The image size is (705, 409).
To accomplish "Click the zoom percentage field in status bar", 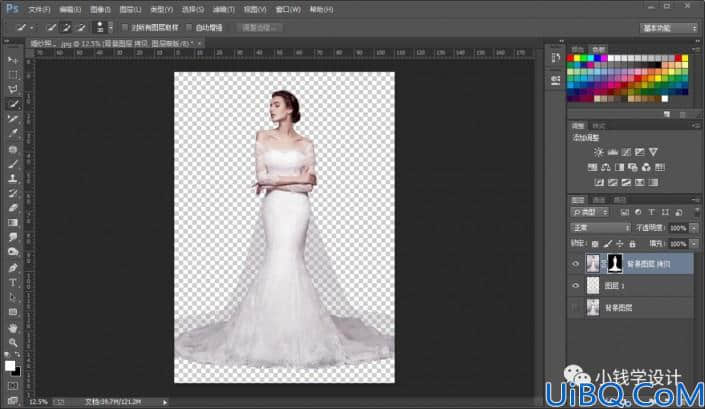I will (38, 402).
